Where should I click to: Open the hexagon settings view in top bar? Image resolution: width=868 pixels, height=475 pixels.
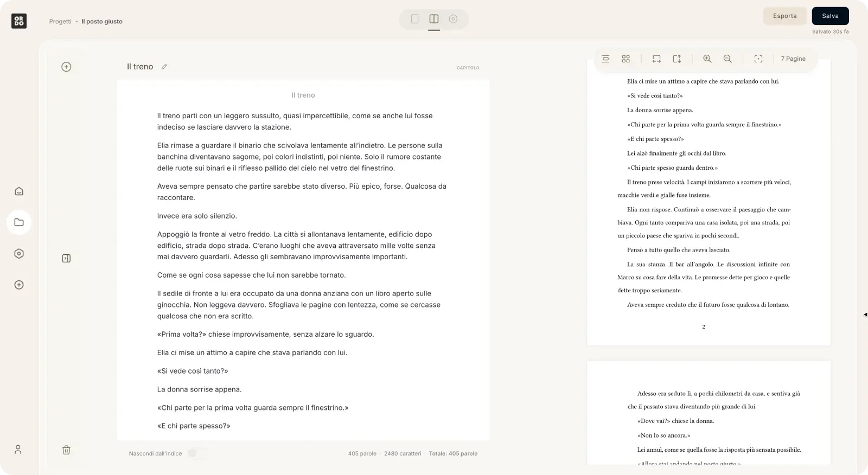(453, 19)
